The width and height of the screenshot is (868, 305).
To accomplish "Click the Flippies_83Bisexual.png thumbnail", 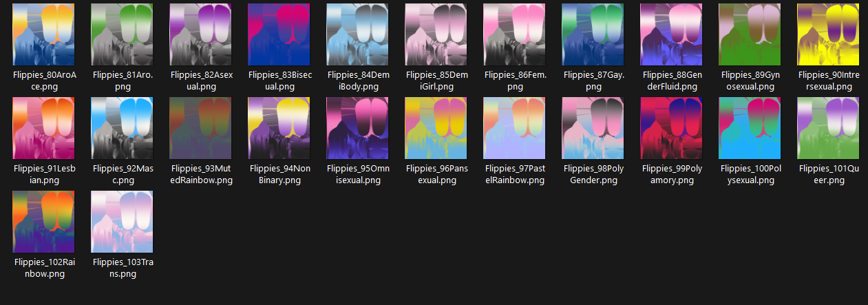I will coord(279,34).
